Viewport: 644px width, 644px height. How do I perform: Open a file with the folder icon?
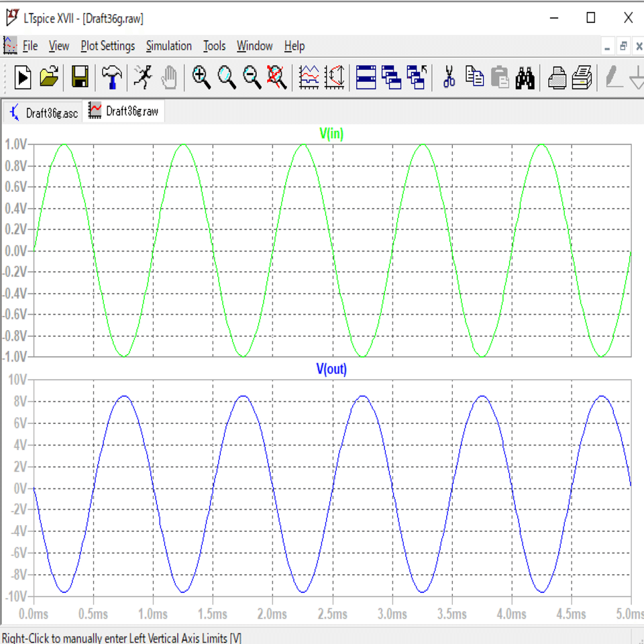pyautogui.click(x=49, y=77)
